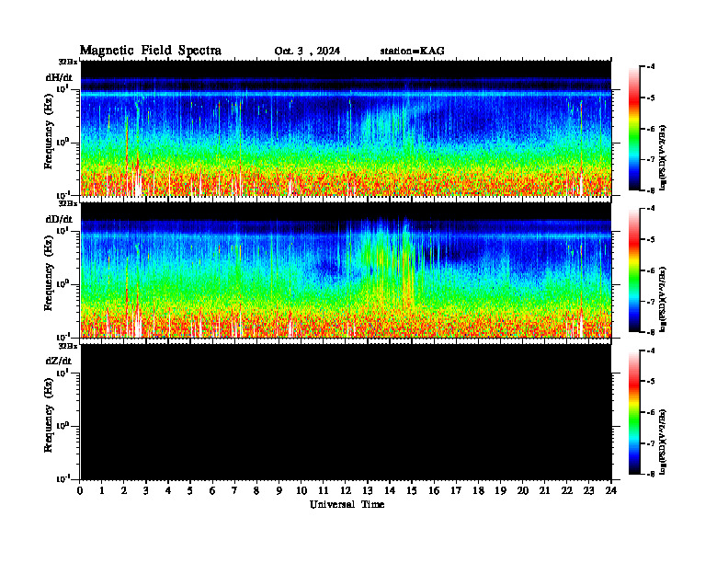Screen dimensions: 728x563
Task: Click hour "9" on the Universal Time axis
Action: [279, 490]
